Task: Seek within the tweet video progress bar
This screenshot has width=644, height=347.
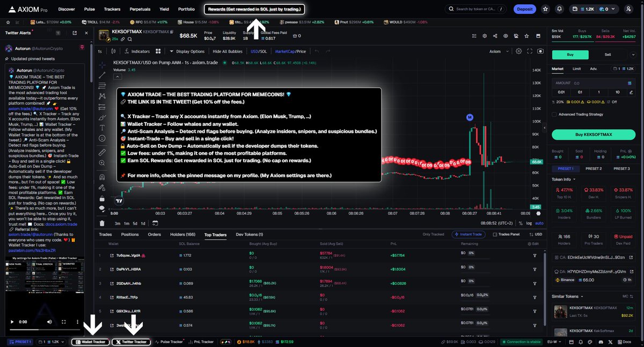Action: pyautogui.click(x=46, y=330)
